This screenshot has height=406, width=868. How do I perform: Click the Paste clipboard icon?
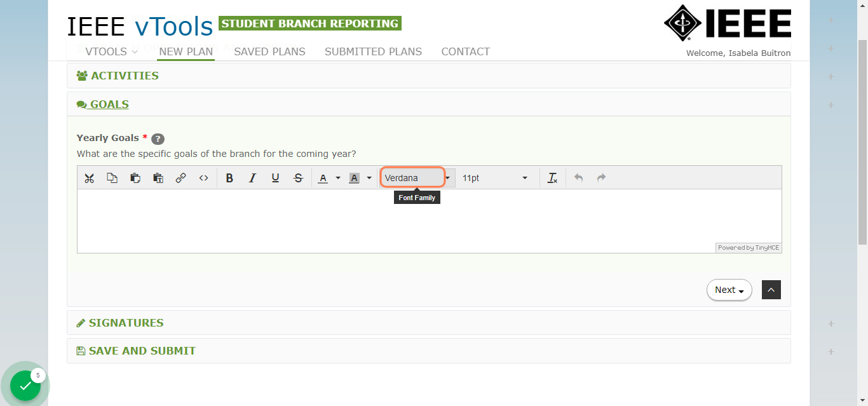point(135,178)
